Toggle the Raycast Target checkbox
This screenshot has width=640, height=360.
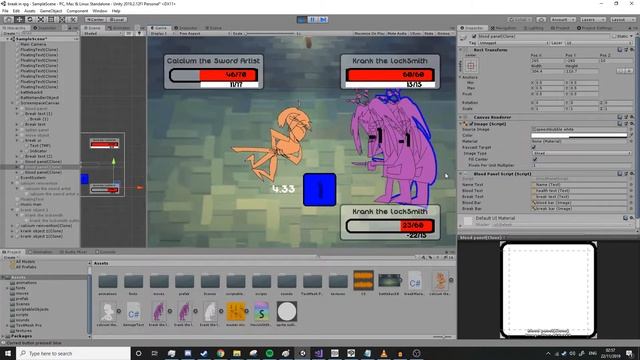pyautogui.click(x=534, y=147)
